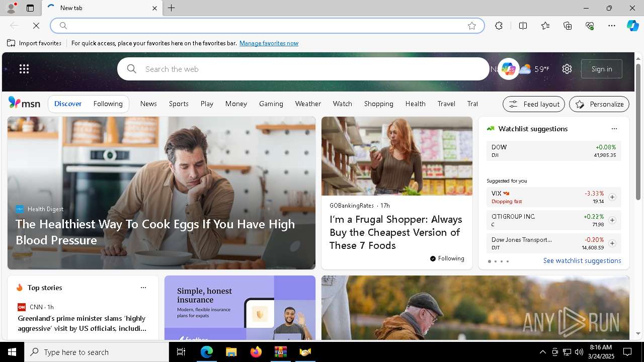Open the Shopping menu item

[379, 104]
